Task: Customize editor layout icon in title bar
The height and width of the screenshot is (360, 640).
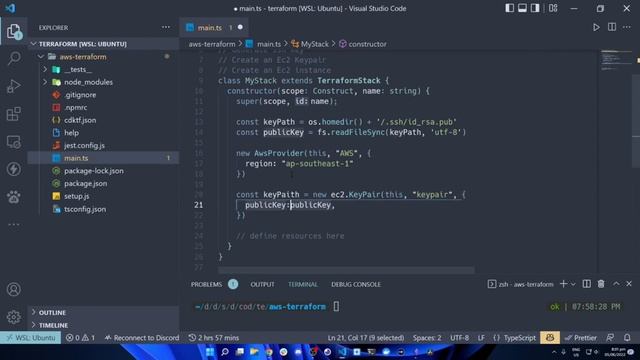Action: pos(553,8)
